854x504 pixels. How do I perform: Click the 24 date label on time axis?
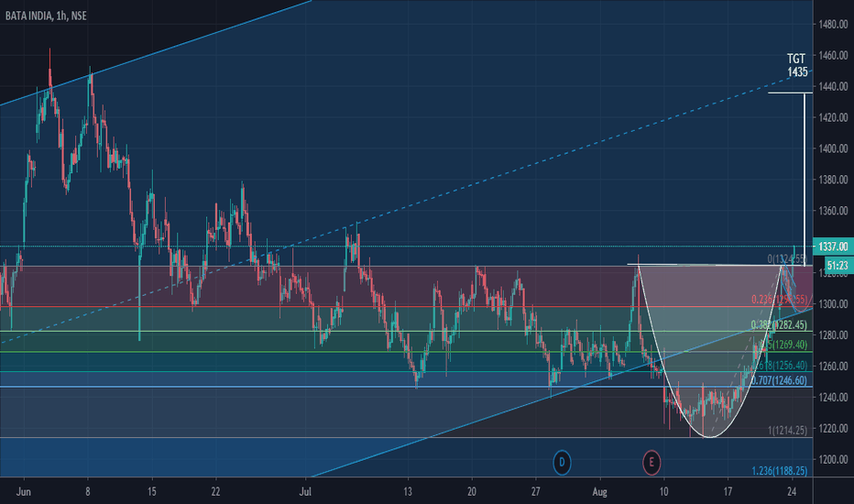pos(792,491)
